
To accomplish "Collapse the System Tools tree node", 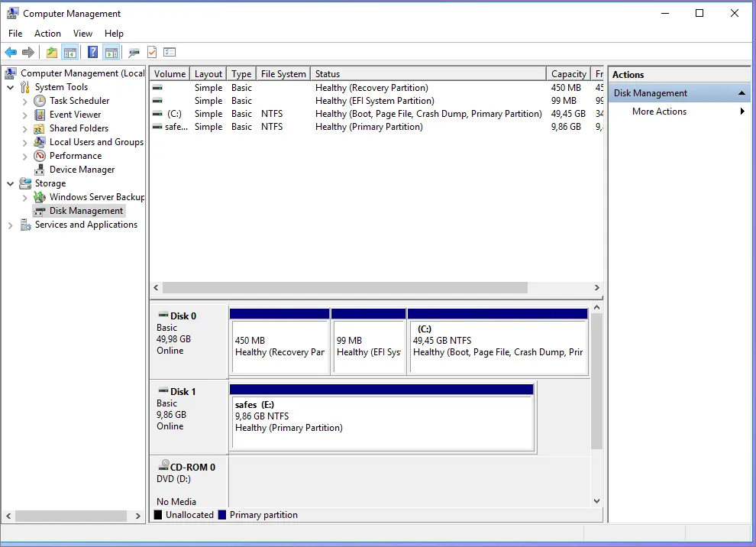I will pos(11,87).
